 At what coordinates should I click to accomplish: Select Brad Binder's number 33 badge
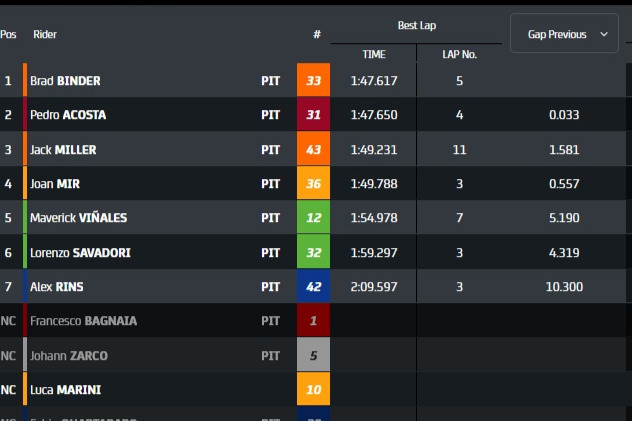313,80
